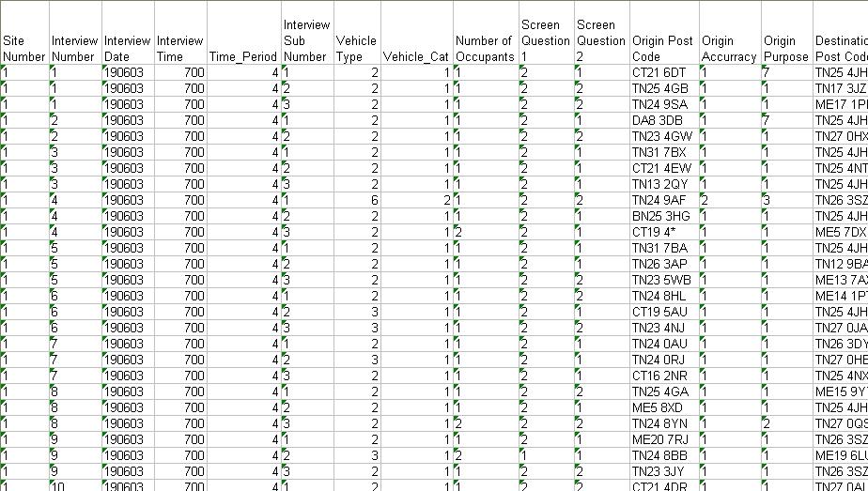The height and width of the screenshot is (491, 868).
Task: Click the CT19 5AU cell
Action: [x=665, y=312]
